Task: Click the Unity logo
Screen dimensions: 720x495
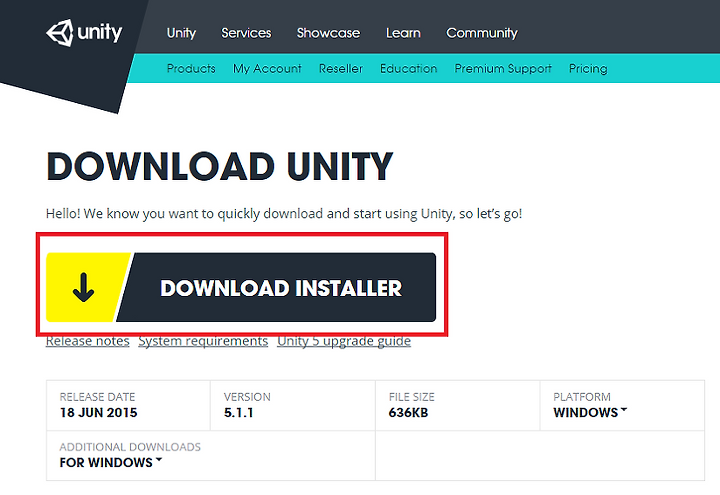Action: pyautogui.click(x=84, y=33)
